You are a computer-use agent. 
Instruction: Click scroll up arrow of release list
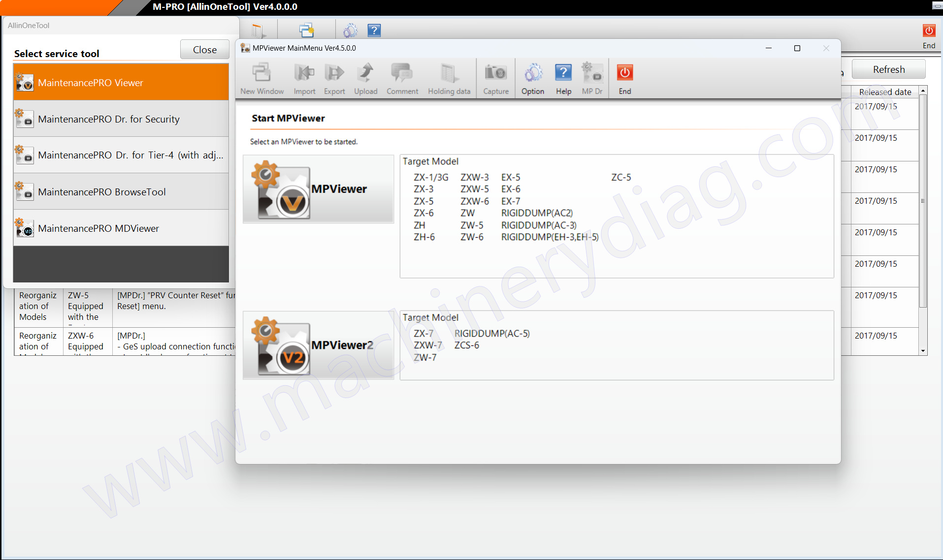point(923,91)
